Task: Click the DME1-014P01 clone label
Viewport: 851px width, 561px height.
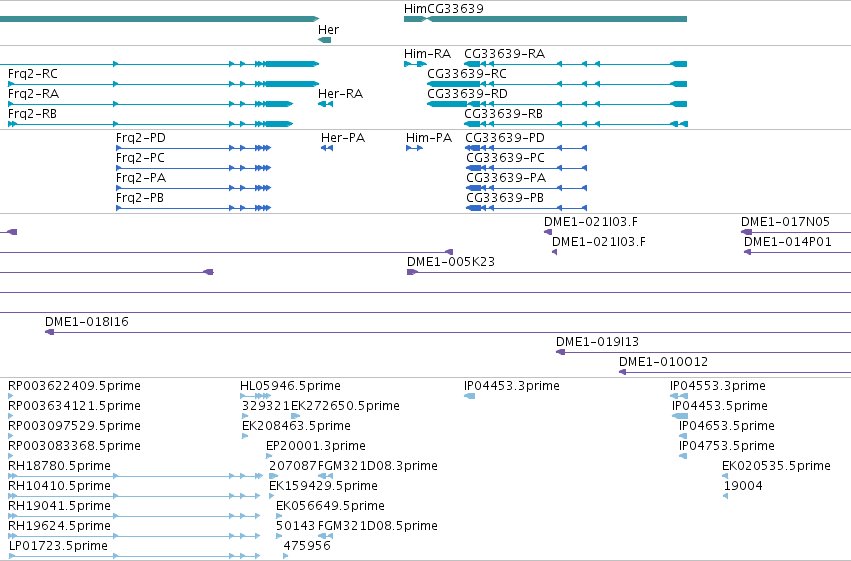Action: tap(788, 242)
